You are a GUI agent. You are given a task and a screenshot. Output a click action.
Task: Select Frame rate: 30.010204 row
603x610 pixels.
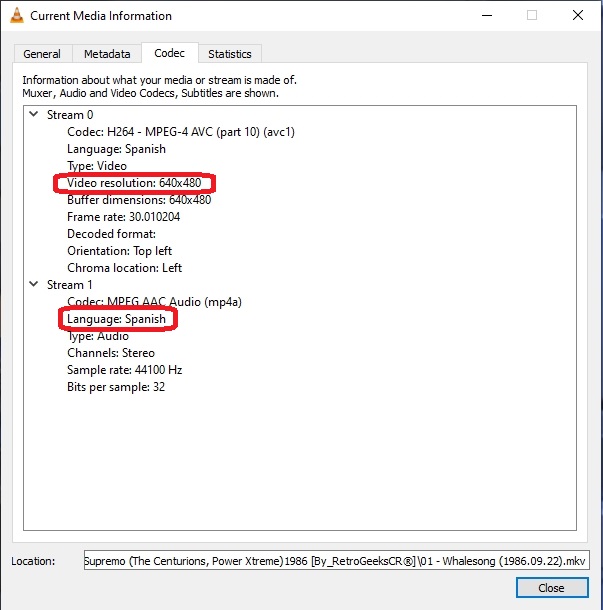click(x=123, y=217)
